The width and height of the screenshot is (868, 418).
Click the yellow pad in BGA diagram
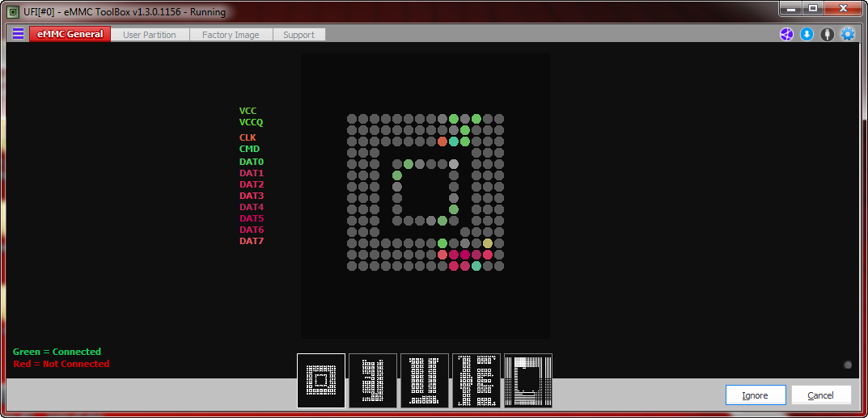(x=487, y=243)
